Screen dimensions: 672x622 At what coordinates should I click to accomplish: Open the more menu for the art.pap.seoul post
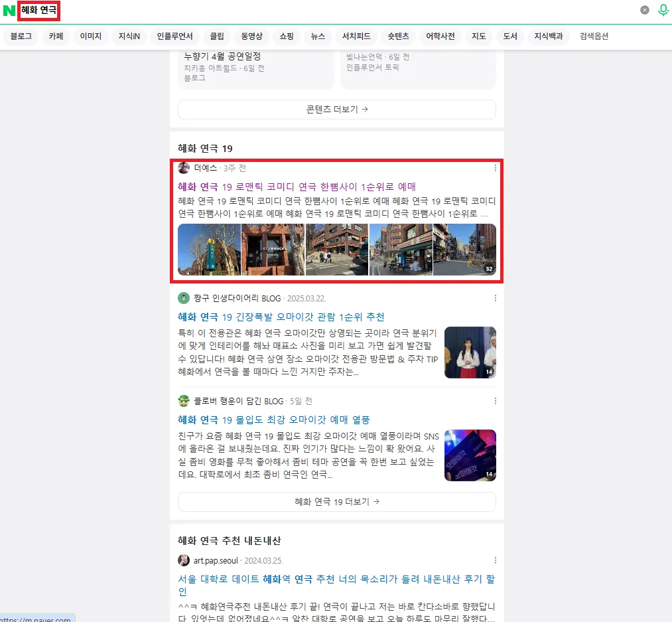point(496,560)
